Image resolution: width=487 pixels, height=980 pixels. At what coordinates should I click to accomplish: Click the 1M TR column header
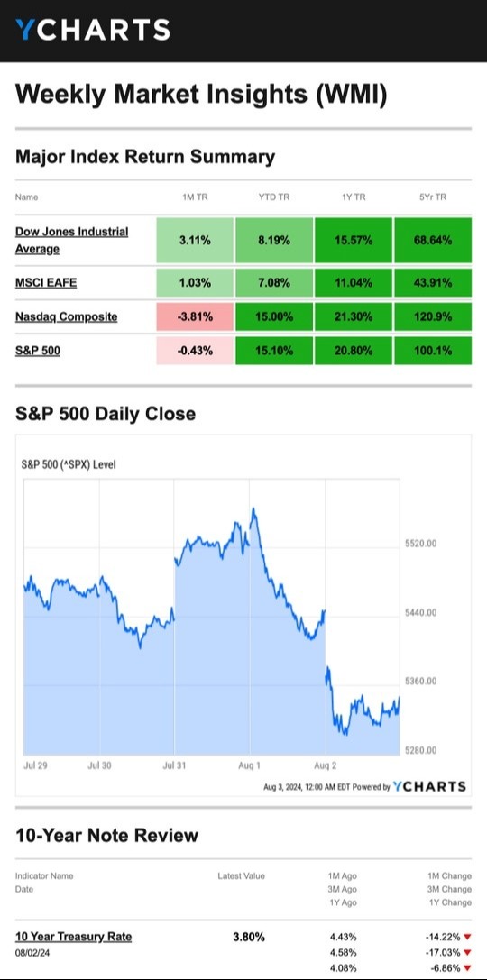(195, 197)
